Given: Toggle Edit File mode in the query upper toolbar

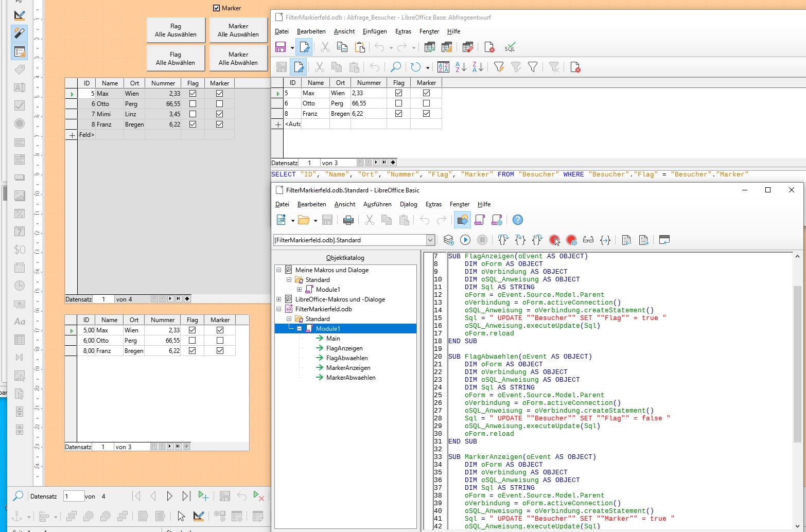Looking at the screenshot, I should point(304,48).
